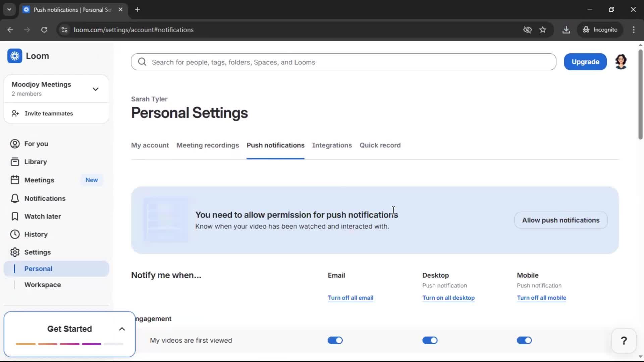Screen dimensions: 644x362
Task: Click the Get Started progress bar
Action: tap(69, 344)
